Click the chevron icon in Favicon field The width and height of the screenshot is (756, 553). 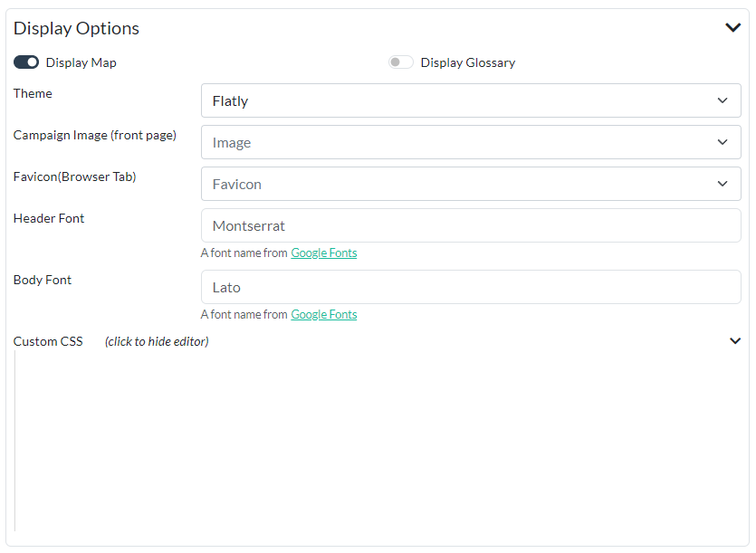coord(722,184)
